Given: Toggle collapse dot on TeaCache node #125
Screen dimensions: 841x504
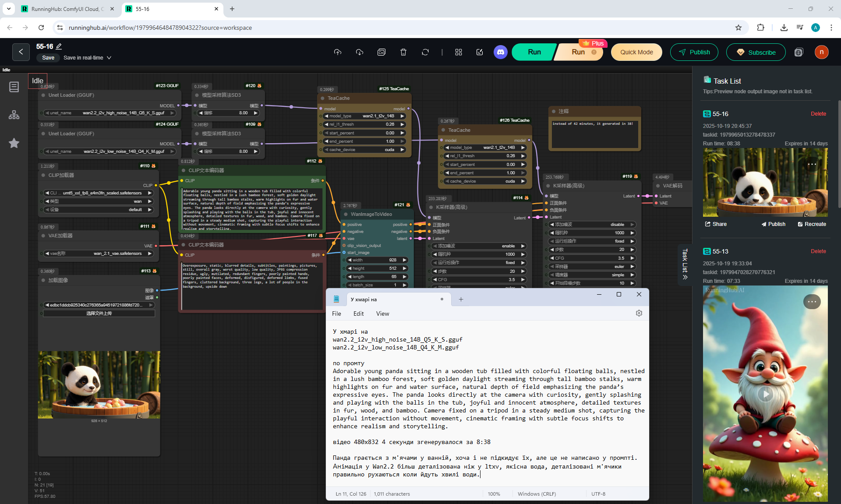Looking at the screenshot, I should 322,99.
